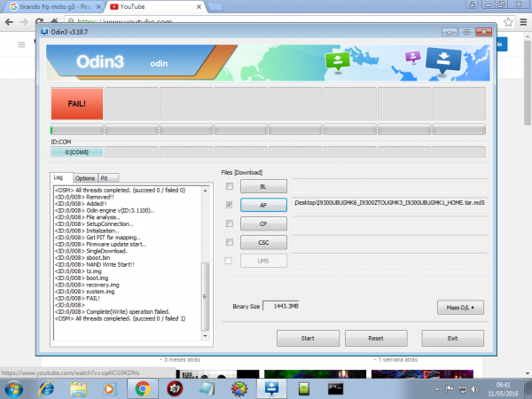Click the network tray icon
Screen dimensions: 532x399
click(x=462, y=389)
